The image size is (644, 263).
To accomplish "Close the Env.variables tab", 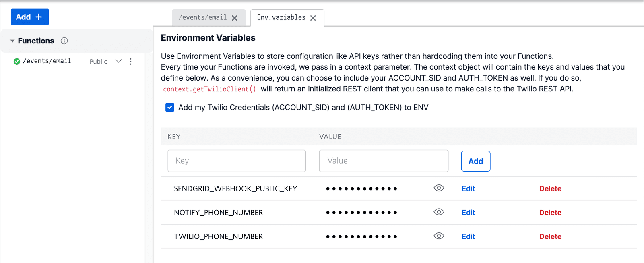I will click(313, 18).
